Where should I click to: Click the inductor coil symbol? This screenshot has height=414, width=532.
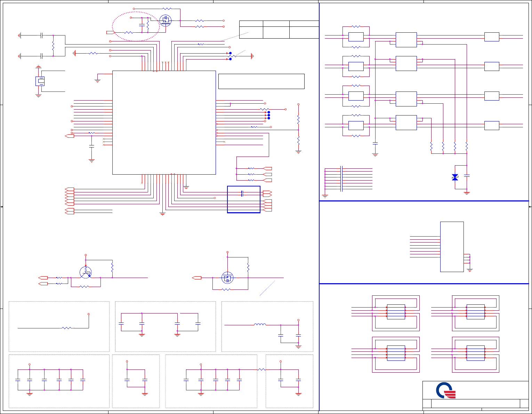pos(260,325)
